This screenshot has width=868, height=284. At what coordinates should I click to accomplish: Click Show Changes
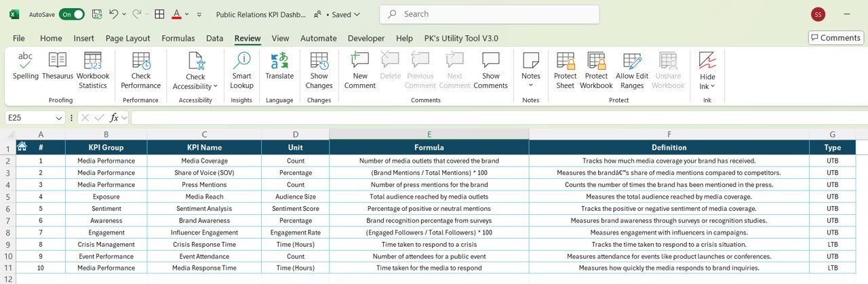pos(319,70)
